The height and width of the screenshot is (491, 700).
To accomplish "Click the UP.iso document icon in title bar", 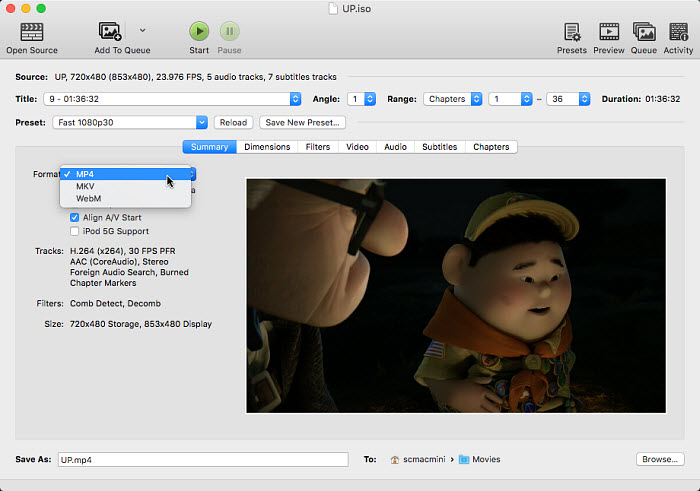I will click(333, 8).
